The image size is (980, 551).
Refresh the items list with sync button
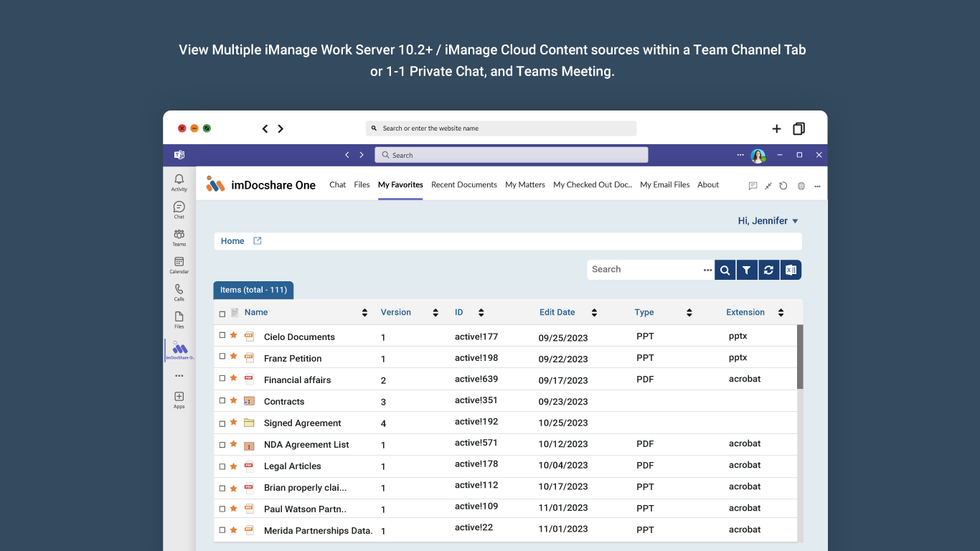(x=768, y=270)
